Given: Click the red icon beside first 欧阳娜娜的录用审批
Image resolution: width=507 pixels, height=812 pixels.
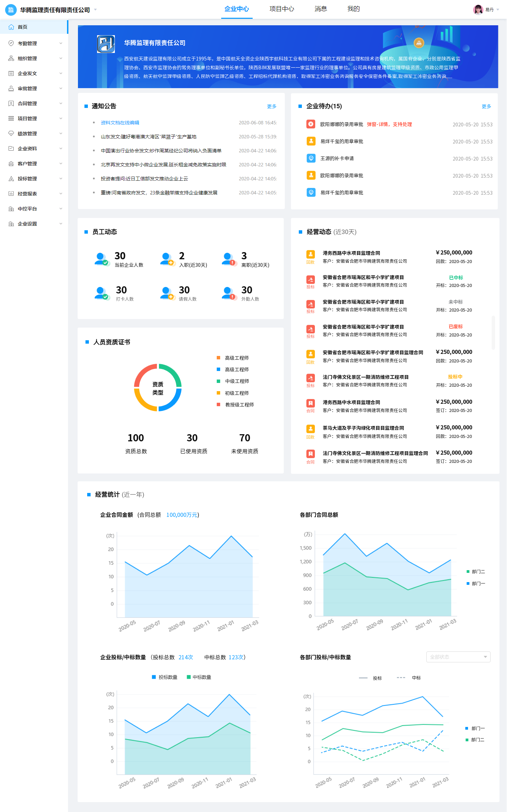Looking at the screenshot, I should [311, 124].
